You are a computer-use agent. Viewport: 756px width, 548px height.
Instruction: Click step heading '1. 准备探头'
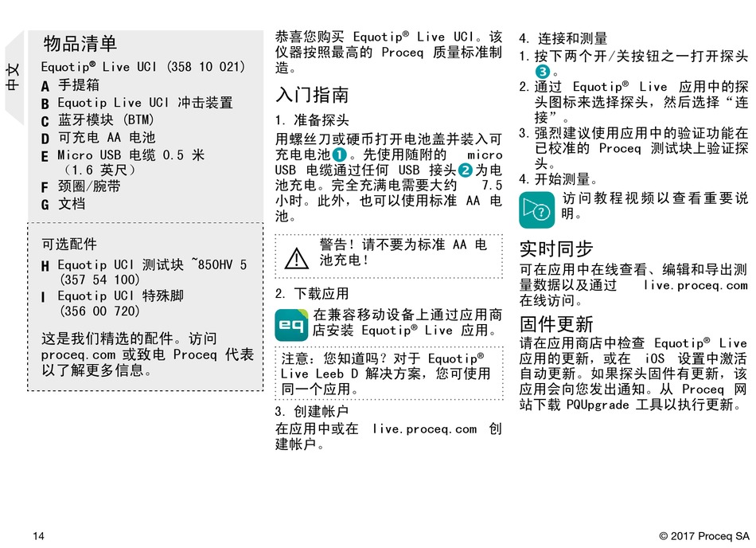coord(312,120)
